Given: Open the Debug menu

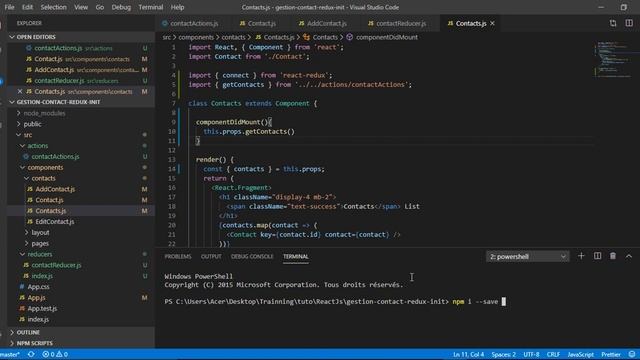Looking at the screenshot, I should pos(121,7).
